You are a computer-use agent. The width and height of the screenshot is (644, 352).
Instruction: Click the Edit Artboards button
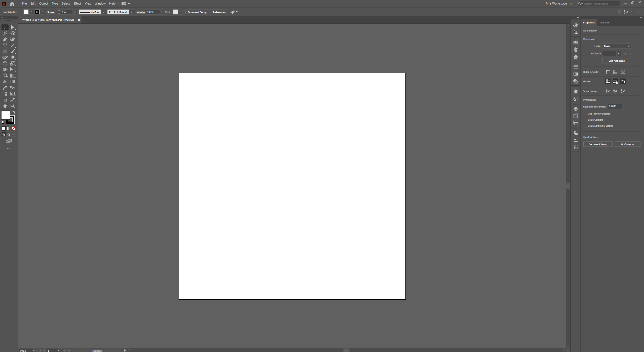(616, 61)
